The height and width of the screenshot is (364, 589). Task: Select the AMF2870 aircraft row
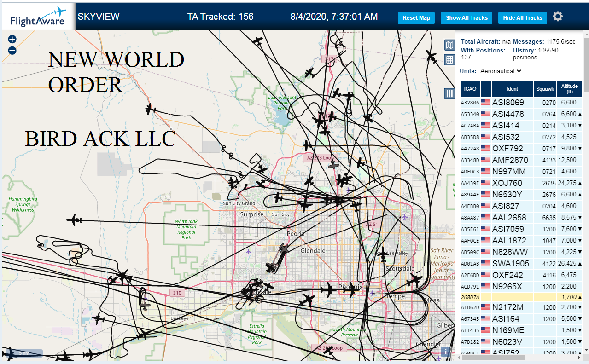(522, 160)
